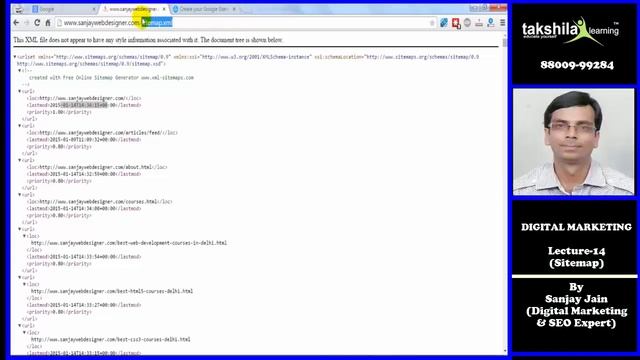Collapse the loc node for best-web-development-courses
Screen dimensions: 640x360
point(24,236)
